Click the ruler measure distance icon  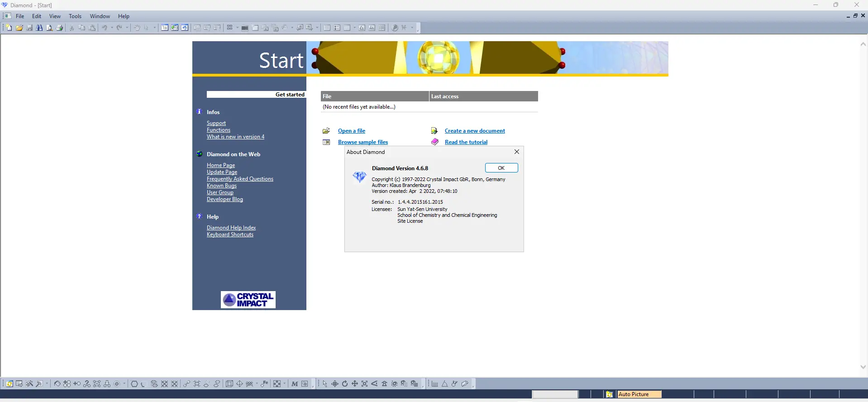tap(435, 384)
